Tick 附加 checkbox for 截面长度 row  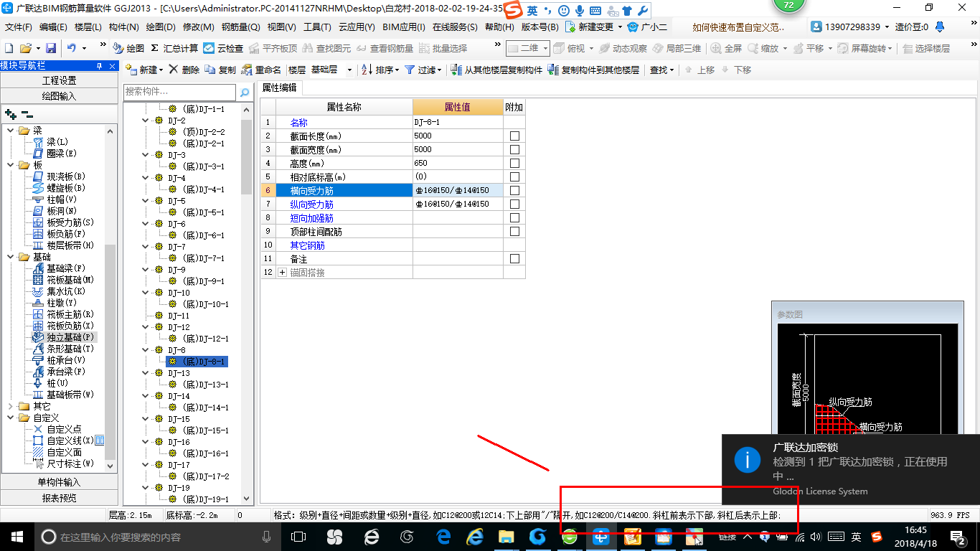pos(514,136)
